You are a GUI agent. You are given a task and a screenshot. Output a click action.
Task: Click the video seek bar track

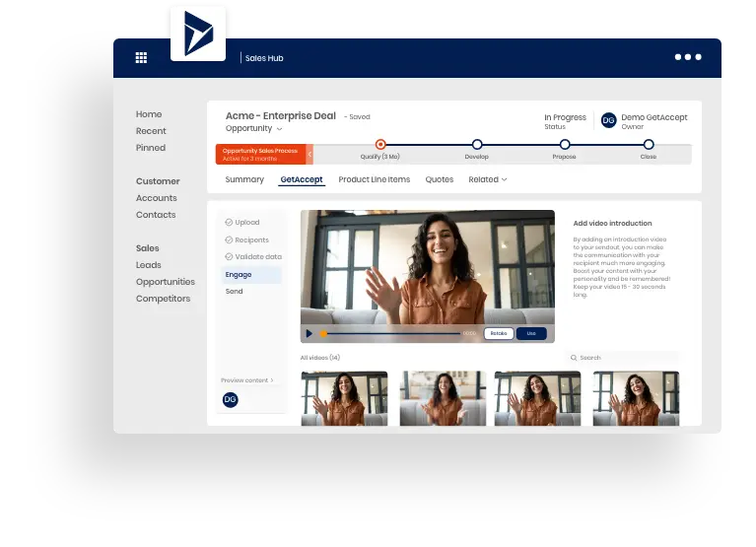click(393, 333)
